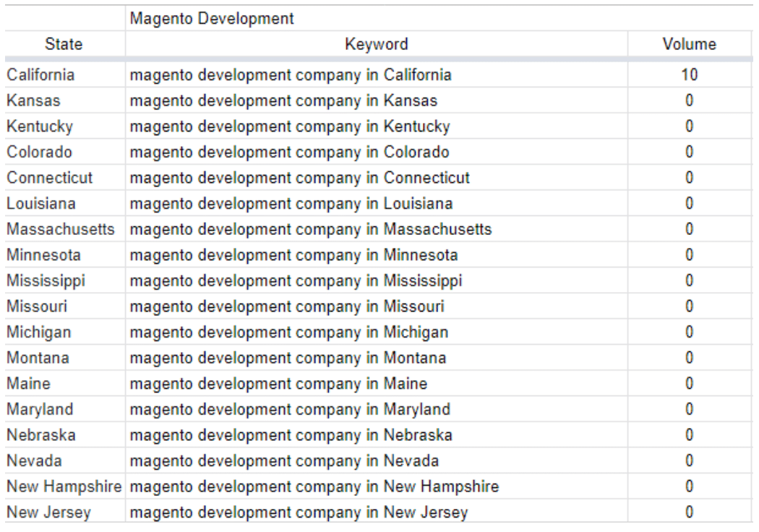Viewport: 759px width, 532px height.
Task: Click the volume value in Connecticut row
Action: pos(690,177)
